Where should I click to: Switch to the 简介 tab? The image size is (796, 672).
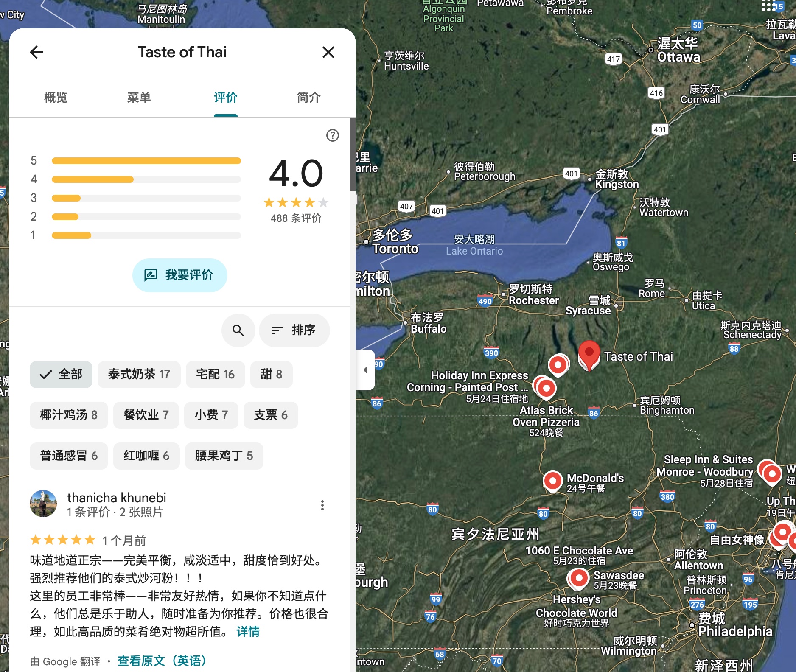[308, 98]
